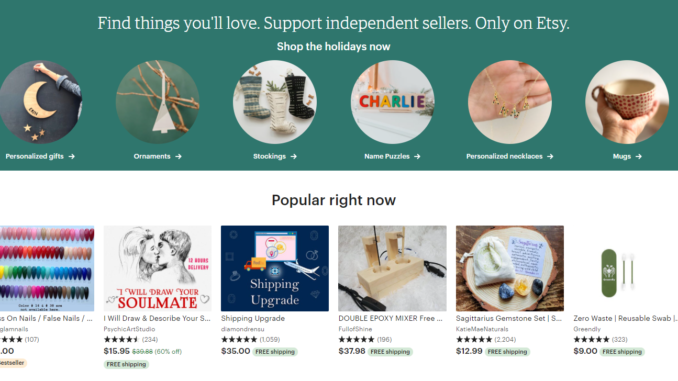This screenshot has height=381, width=678.
Task: Click the arrow icon beside Stockings
Action: [x=294, y=157]
